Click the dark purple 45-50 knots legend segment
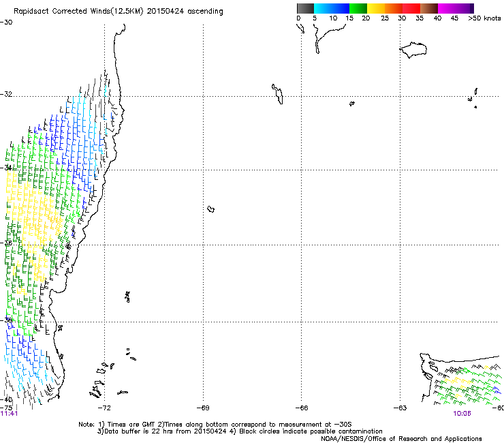This screenshot has height=443, width=504. [x=464, y=8]
